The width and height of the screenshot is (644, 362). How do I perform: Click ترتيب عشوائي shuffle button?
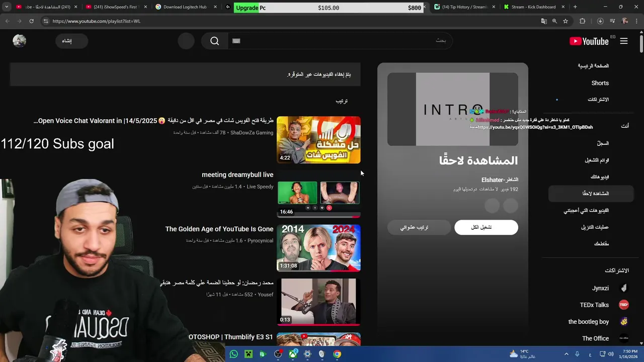pyautogui.click(x=419, y=227)
